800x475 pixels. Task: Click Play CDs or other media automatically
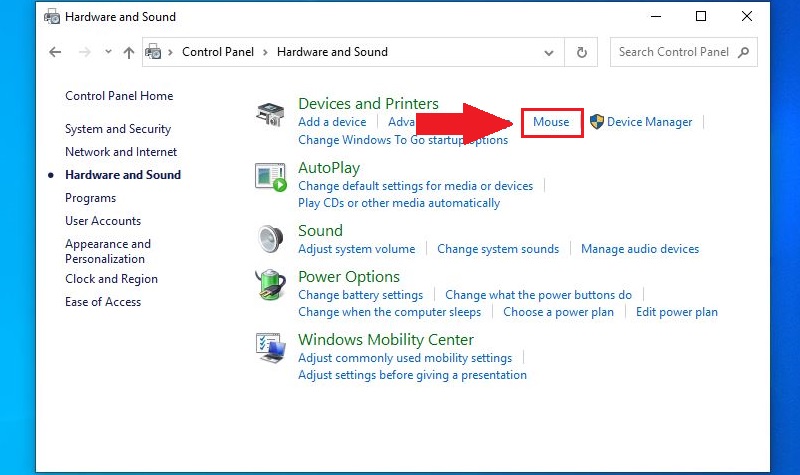pyautogui.click(x=399, y=203)
